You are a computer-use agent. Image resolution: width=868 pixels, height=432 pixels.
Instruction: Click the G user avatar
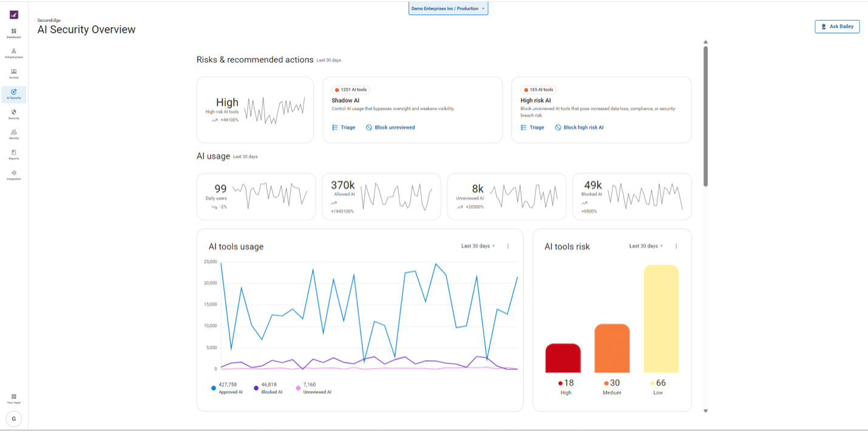(x=14, y=419)
